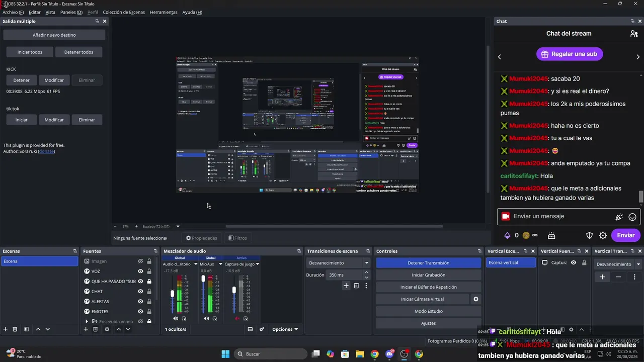Hide the EMOTES source
Image resolution: width=644 pixels, height=362 pixels.
pos(140,312)
